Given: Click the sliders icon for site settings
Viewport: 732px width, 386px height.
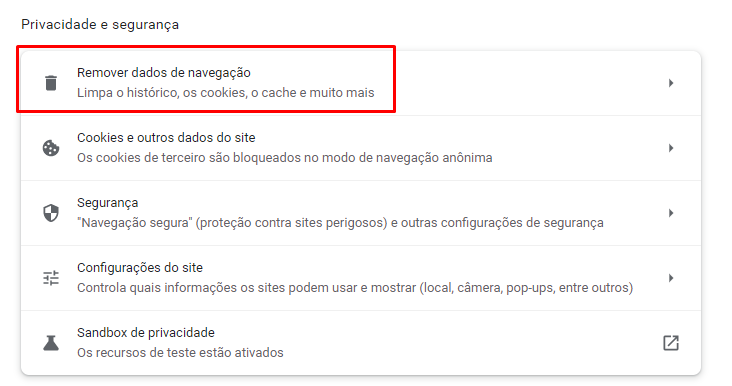Looking at the screenshot, I should (x=51, y=278).
